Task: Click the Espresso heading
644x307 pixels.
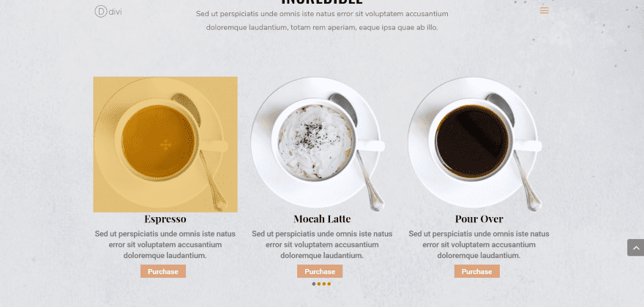Action: pos(165,219)
